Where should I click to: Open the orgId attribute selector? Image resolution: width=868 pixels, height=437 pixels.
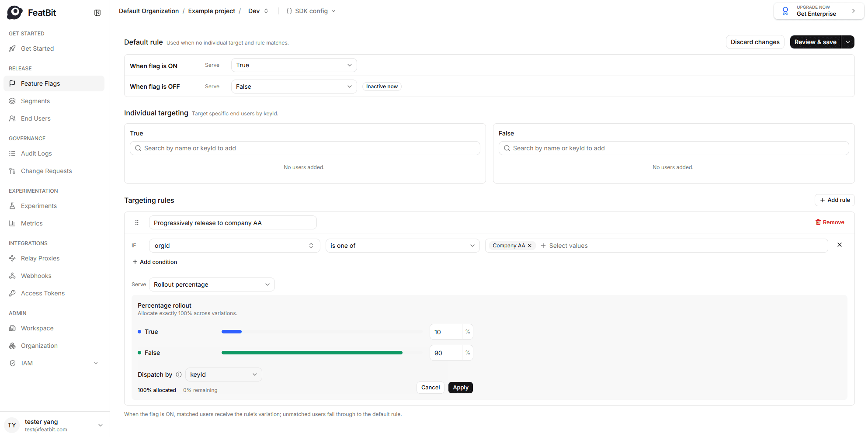coord(235,246)
